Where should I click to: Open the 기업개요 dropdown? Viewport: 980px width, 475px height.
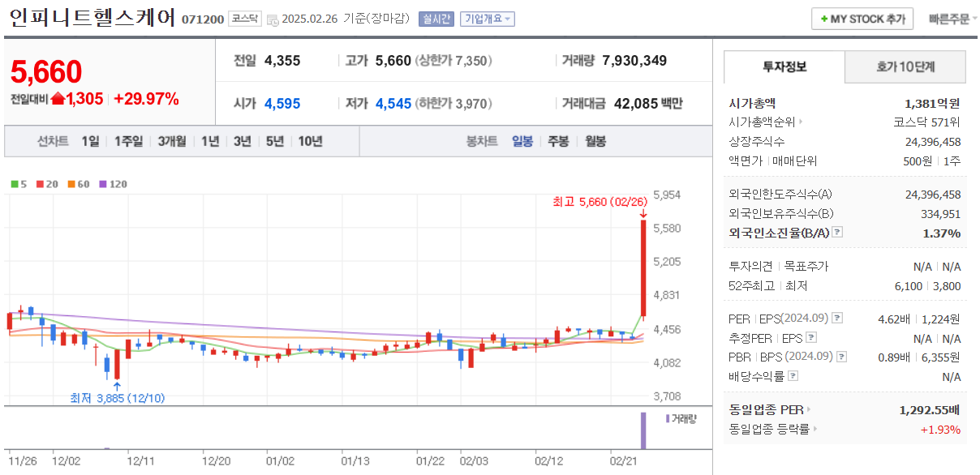click(488, 19)
